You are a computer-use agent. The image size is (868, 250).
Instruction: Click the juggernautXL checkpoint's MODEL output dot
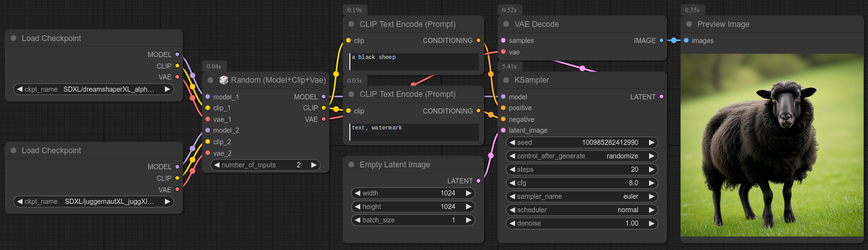178,167
